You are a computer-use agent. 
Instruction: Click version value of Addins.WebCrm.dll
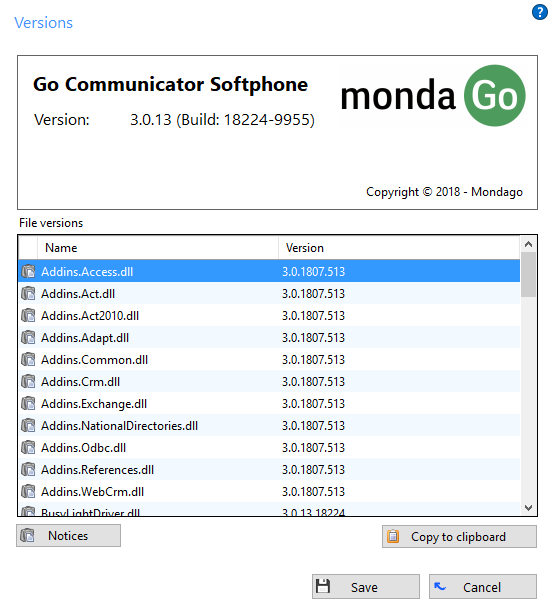pyautogui.click(x=313, y=492)
